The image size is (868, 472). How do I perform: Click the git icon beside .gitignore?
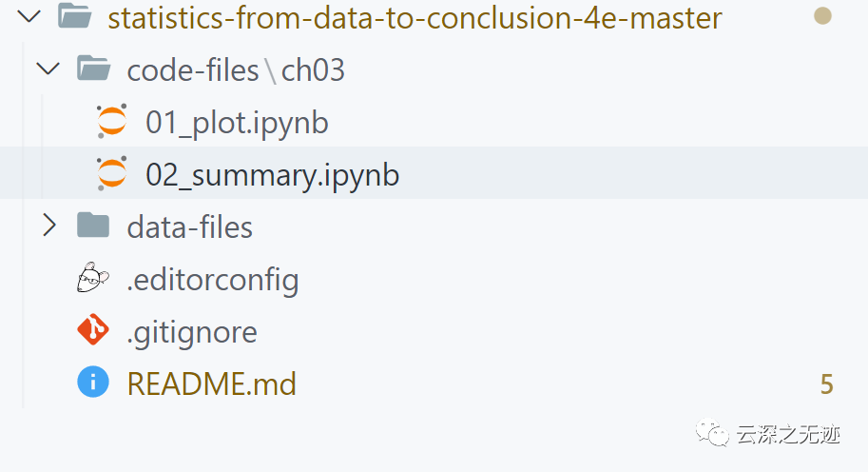click(x=93, y=331)
